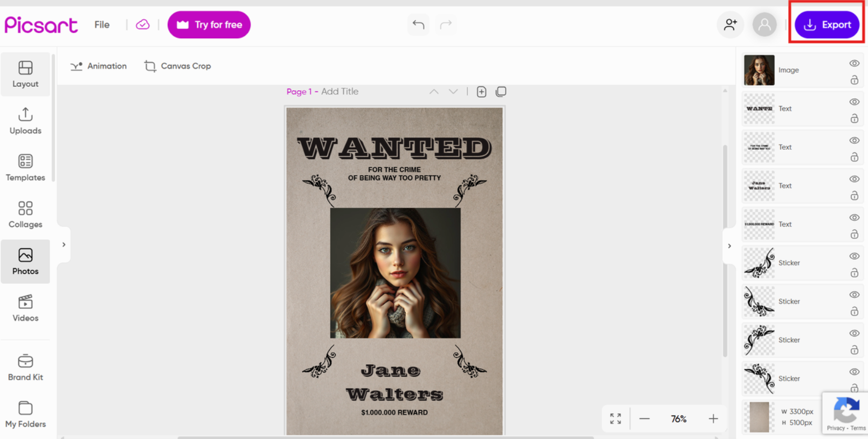
Task: Select the WANTED heading on canvas
Action: click(x=394, y=148)
